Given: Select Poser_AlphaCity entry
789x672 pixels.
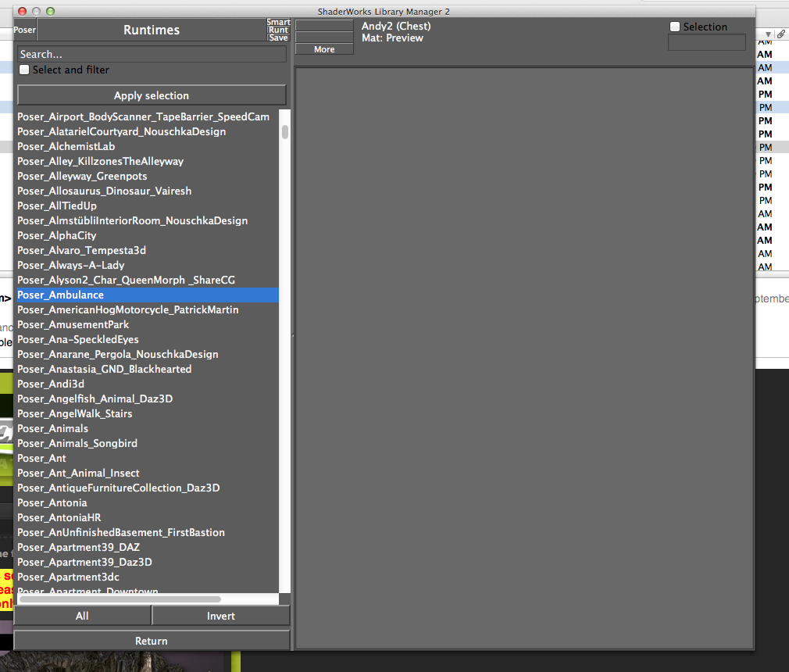Looking at the screenshot, I should coord(148,235).
